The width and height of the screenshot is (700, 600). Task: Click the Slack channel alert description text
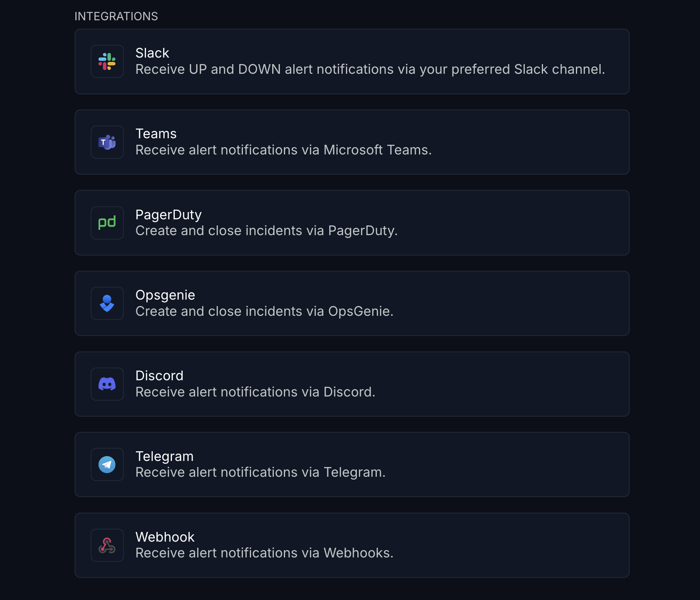point(370,69)
